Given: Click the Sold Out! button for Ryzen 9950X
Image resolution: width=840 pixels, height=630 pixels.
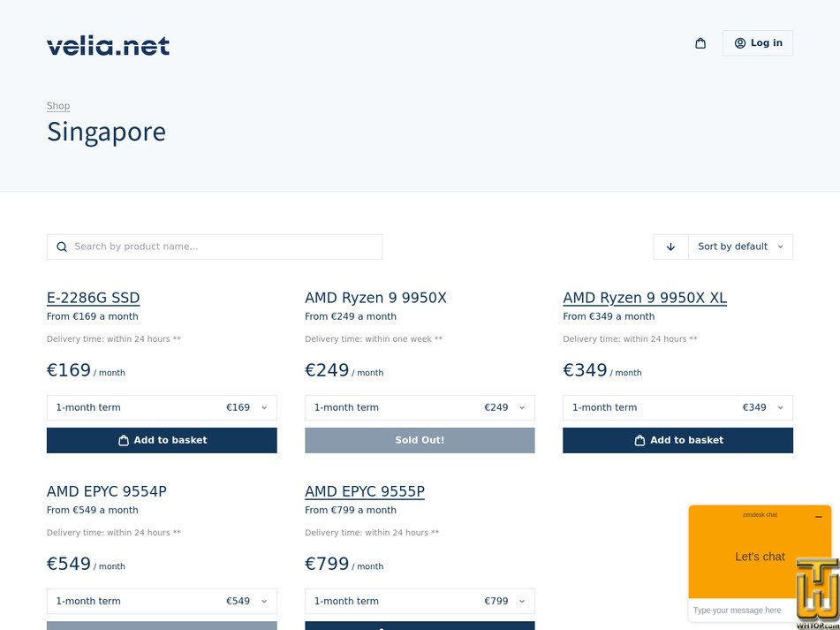Looking at the screenshot, I should click(420, 440).
